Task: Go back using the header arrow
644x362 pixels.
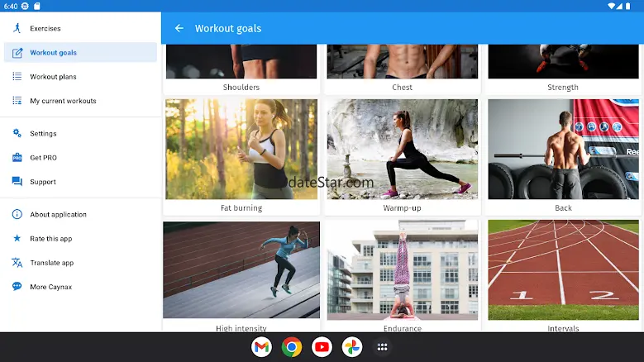Action: (179, 28)
